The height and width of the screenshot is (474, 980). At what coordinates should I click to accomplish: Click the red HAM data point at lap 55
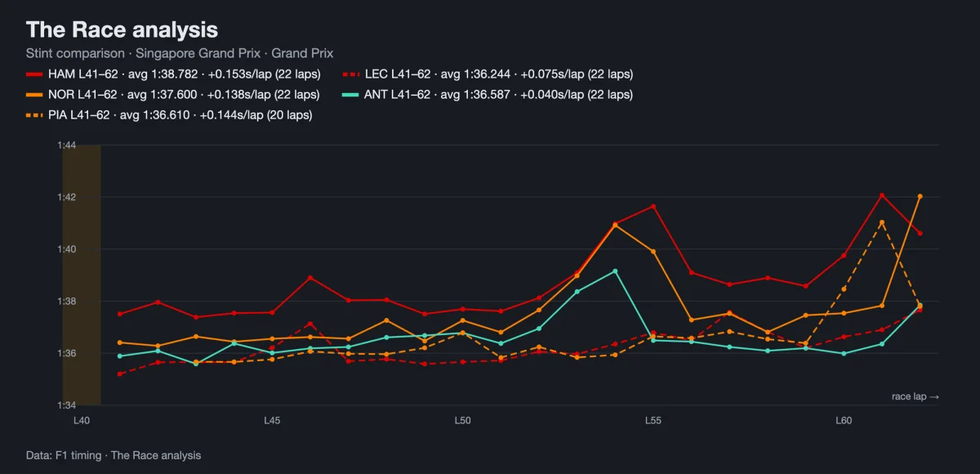(x=653, y=206)
